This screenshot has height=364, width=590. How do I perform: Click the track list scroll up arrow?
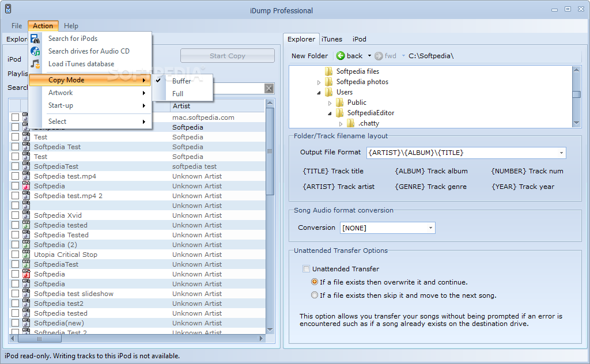click(x=270, y=103)
